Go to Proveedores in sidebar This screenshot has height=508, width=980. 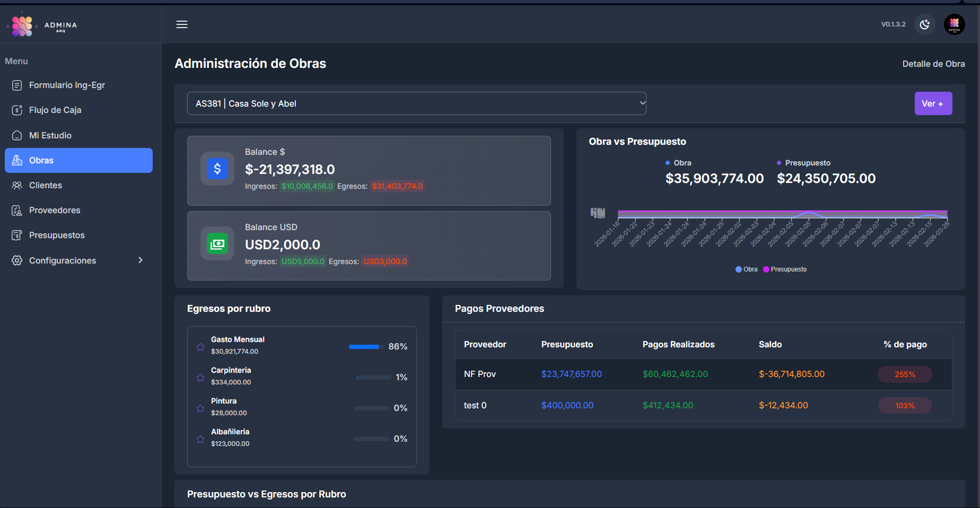pos(55,211)
